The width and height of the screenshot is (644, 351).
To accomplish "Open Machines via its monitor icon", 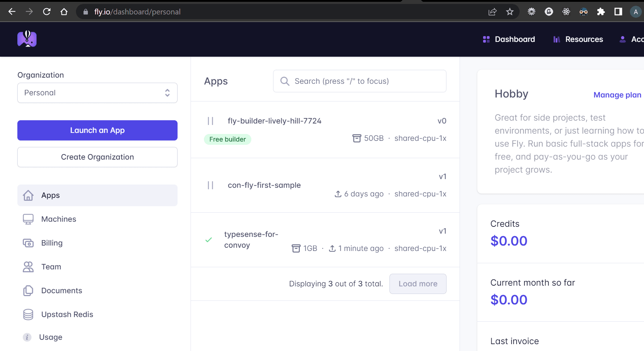I will click(27, 219).
